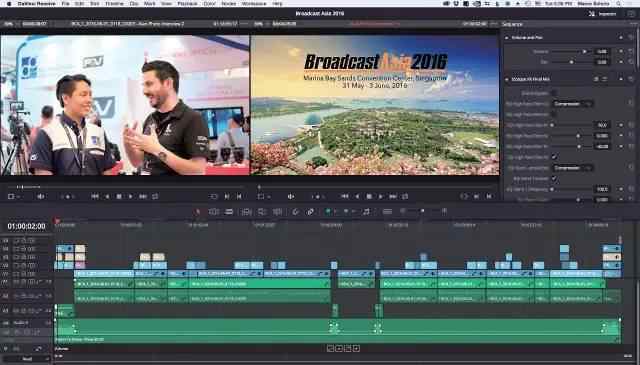Viewport: 640px width, 365px height.
Task: Click the Mark In icon in source viewer
Action: click(x=227, y=197)
